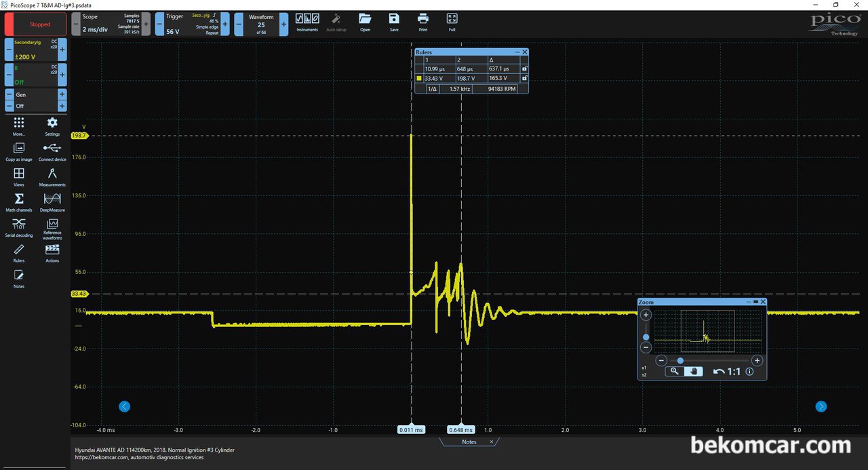
Task: Open Serial decoding
Action: (x=19, y=228)
